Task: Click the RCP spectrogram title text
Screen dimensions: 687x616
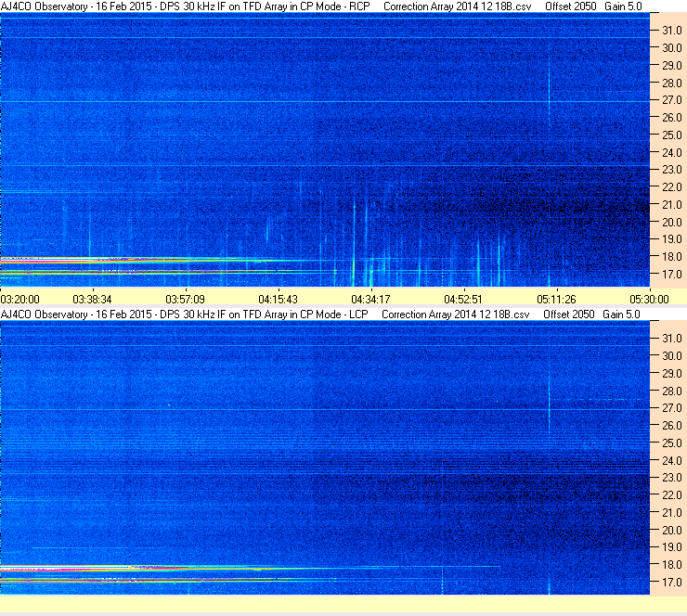Action: click(x=186, y=6)
